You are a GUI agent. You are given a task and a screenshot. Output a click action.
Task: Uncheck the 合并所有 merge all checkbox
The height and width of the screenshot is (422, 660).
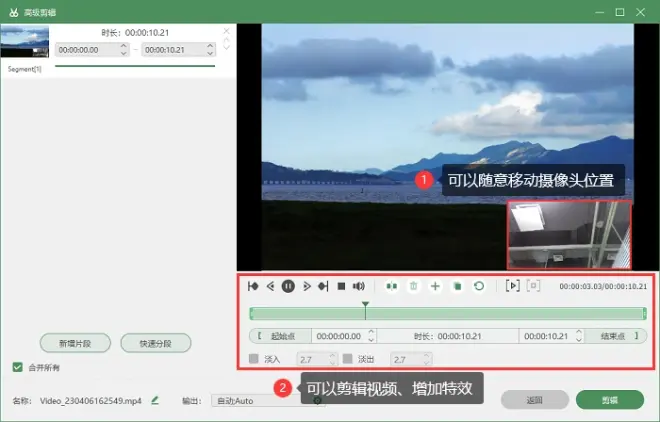click(17, 367)
